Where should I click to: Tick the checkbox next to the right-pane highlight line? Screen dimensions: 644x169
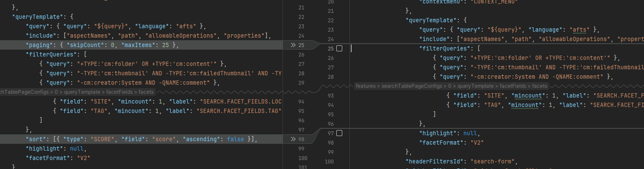[x=339, y=133]
